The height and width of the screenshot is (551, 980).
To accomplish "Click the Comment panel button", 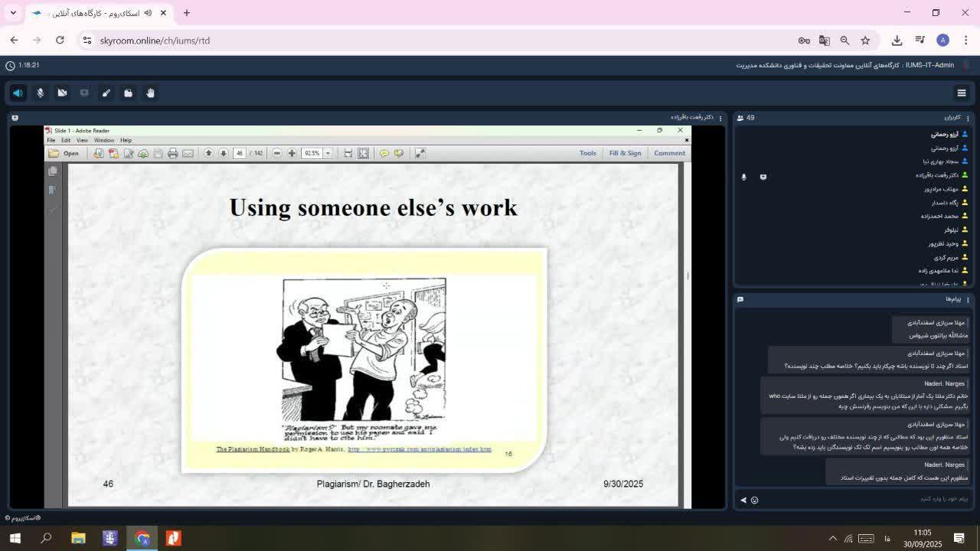I will (x=669, y=153).
